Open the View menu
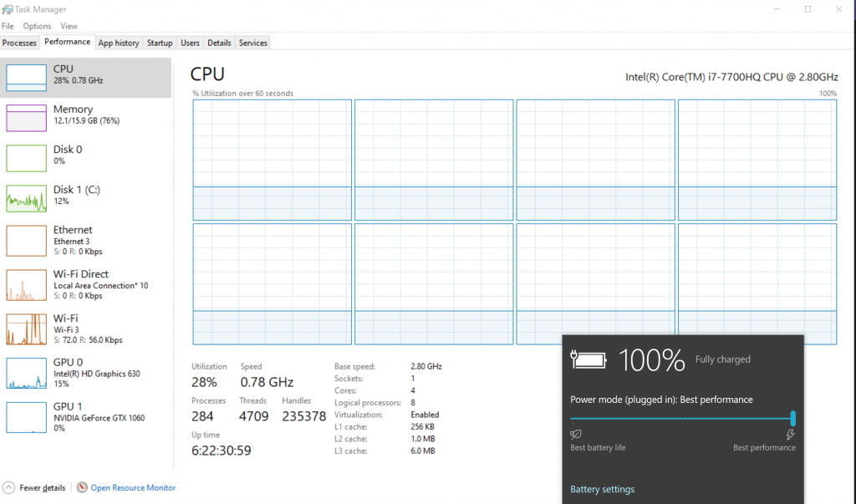The width and height of the screenshot is (856, 504). (69, 26)
